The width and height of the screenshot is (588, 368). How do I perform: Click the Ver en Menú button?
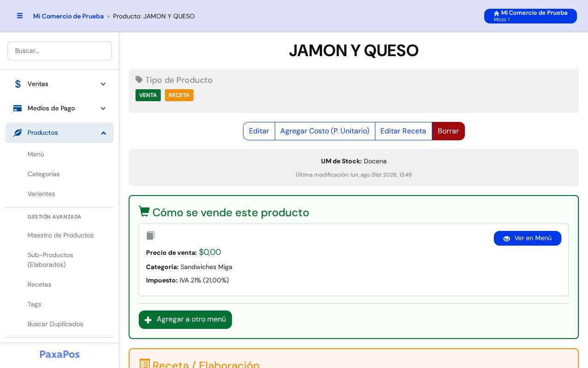(x=527, y=238)
